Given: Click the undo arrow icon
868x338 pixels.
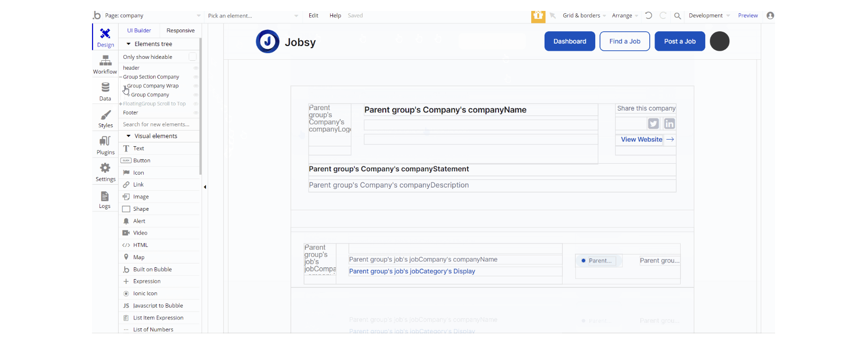Looking at the screenshot, I should 648,16.
